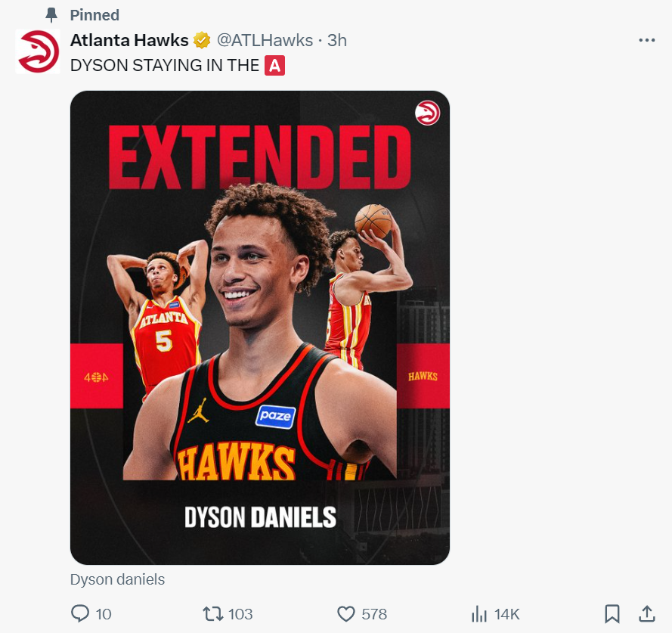Click the "DYSON STAYING IN THE" post text
Image resolution: width=672 pixels, height=633 pixels.
[x=165, y=66]
